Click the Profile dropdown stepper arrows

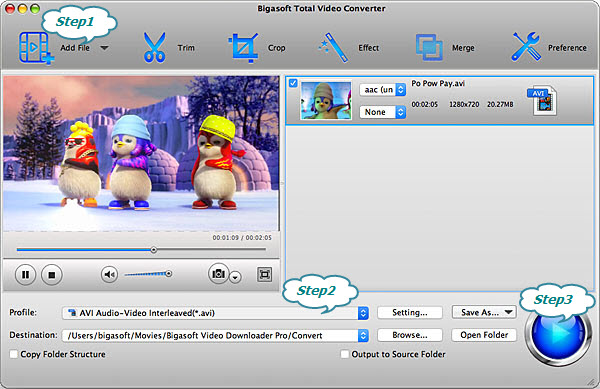(x=363, y=313)
